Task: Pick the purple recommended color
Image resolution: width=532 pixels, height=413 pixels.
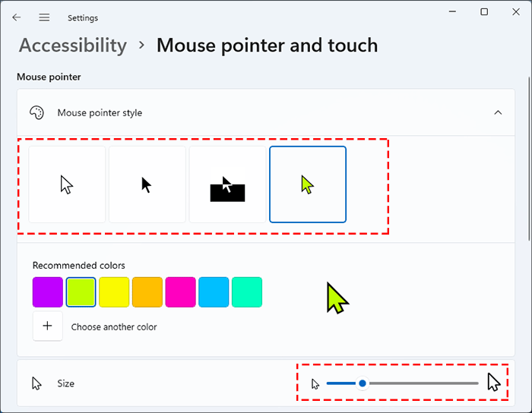Action: (x=48, y=292)
